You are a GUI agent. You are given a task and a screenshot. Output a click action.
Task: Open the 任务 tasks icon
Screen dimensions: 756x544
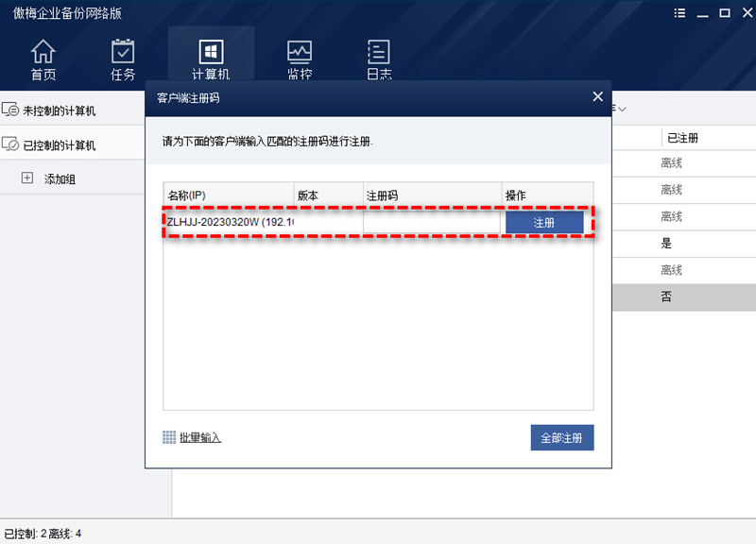[x=123, y=59]
